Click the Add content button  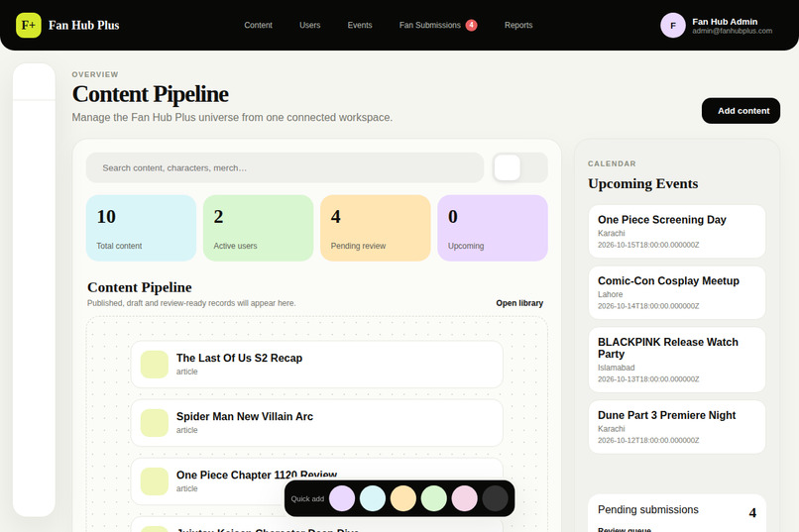tap(741, 111)
